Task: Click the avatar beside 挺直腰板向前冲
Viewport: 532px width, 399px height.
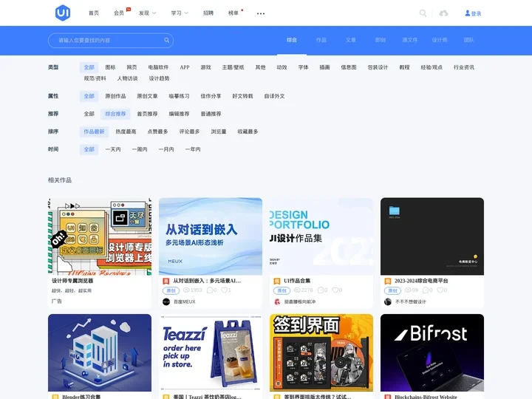Action: 277,301
